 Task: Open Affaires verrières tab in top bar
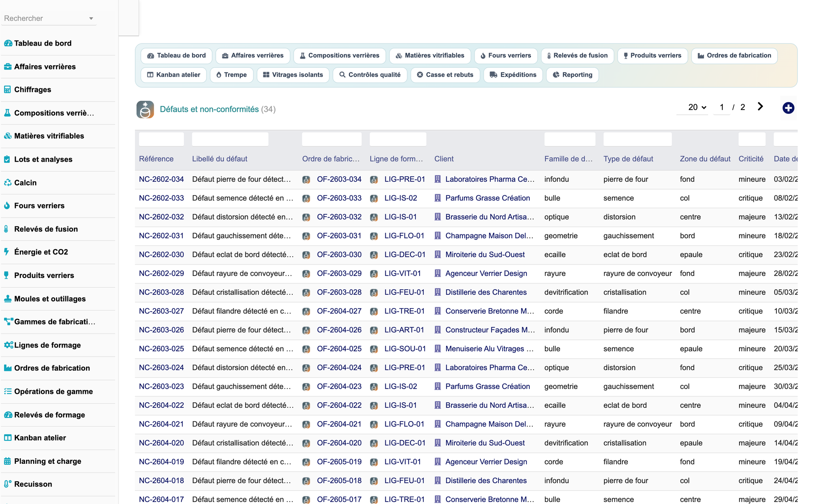(253, 56)
